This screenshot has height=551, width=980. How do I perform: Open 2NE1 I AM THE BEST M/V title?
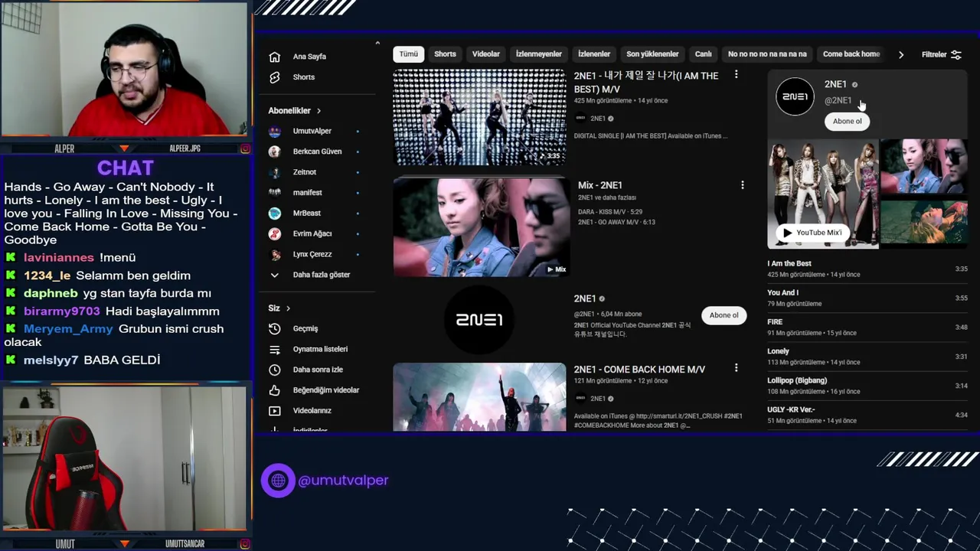point(646,83)
